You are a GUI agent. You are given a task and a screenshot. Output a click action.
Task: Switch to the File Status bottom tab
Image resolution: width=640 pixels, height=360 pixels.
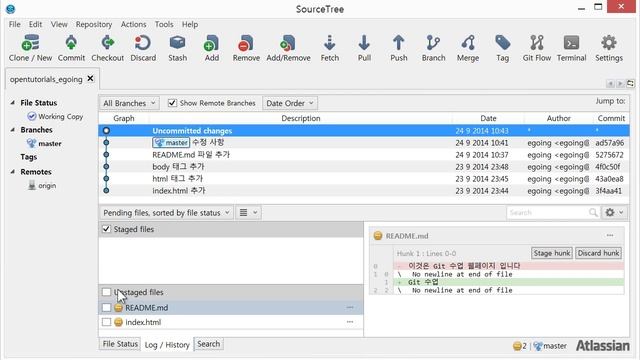click(x=120, y=344)
